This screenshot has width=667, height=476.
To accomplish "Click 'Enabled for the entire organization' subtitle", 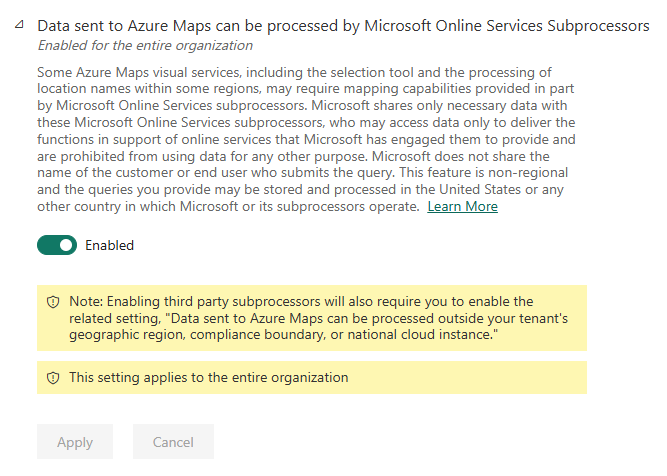I will [144, 45].
